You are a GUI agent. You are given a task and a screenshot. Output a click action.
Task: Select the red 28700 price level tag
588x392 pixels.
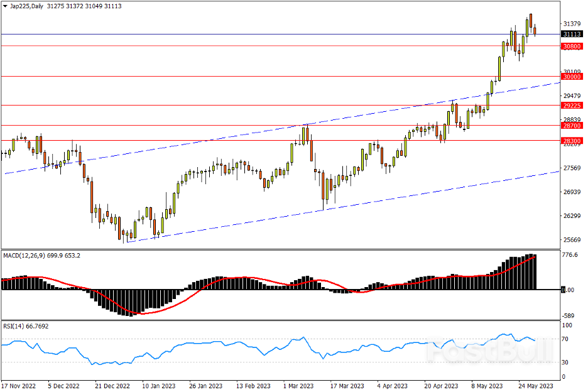571,126
